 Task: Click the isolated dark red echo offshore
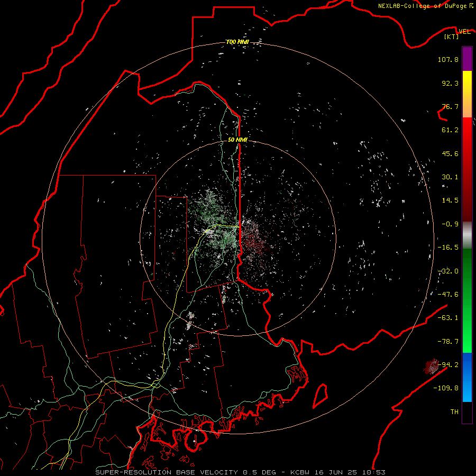click(x=431, y=367)
